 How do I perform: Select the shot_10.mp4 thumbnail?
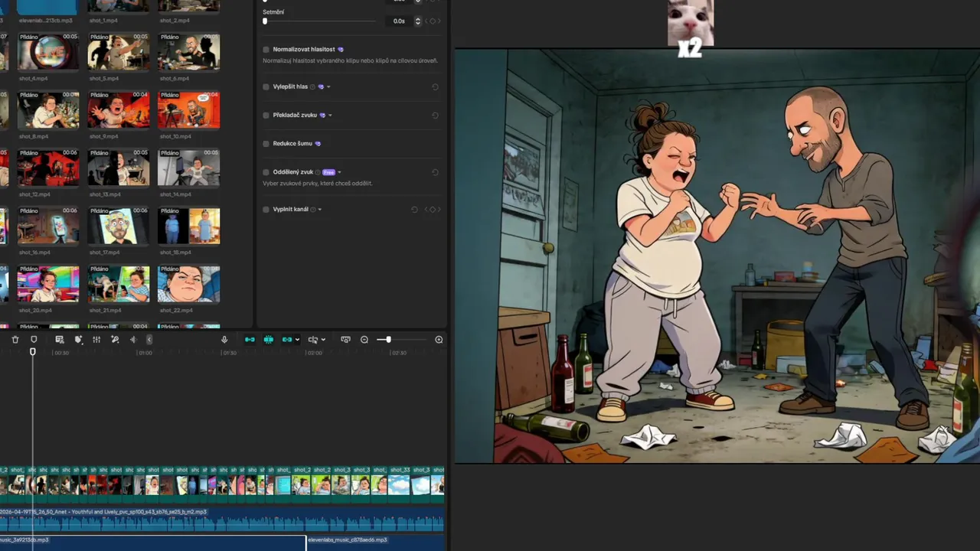pos(188,111)
